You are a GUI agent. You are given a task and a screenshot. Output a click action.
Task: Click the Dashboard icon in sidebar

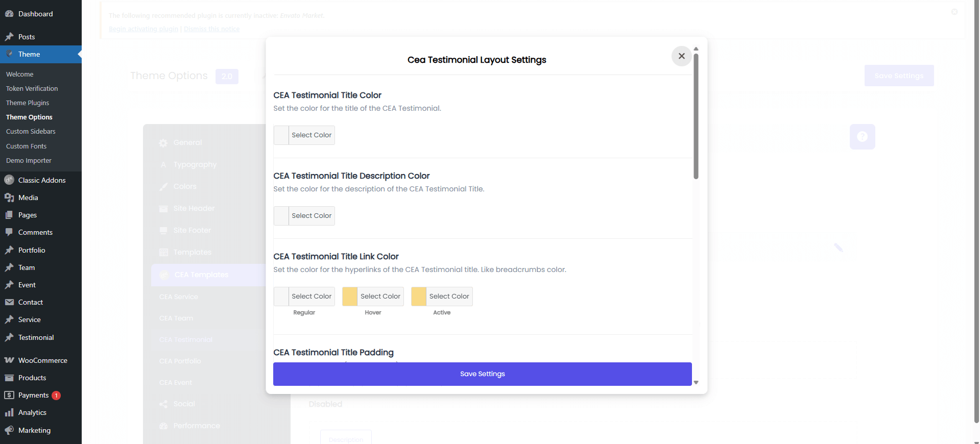9,14
